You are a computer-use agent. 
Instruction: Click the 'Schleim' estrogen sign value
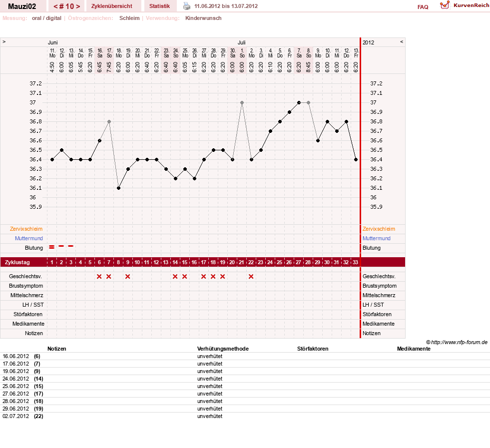pos(129,18)
